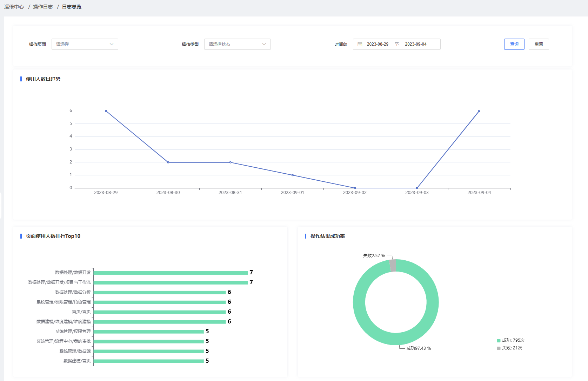
Task: Toggle the 成功: 795次 legend item
Action: coord(511,340)
